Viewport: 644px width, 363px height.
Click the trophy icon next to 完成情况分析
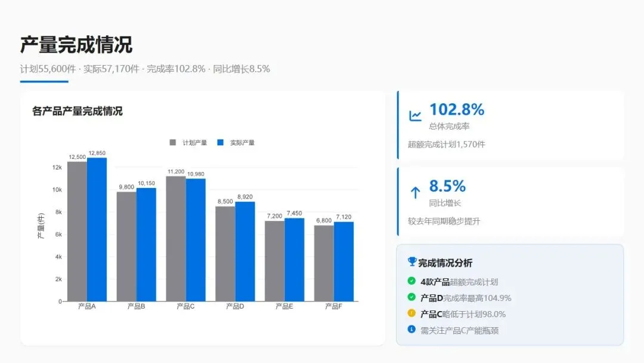coord(412,262)
